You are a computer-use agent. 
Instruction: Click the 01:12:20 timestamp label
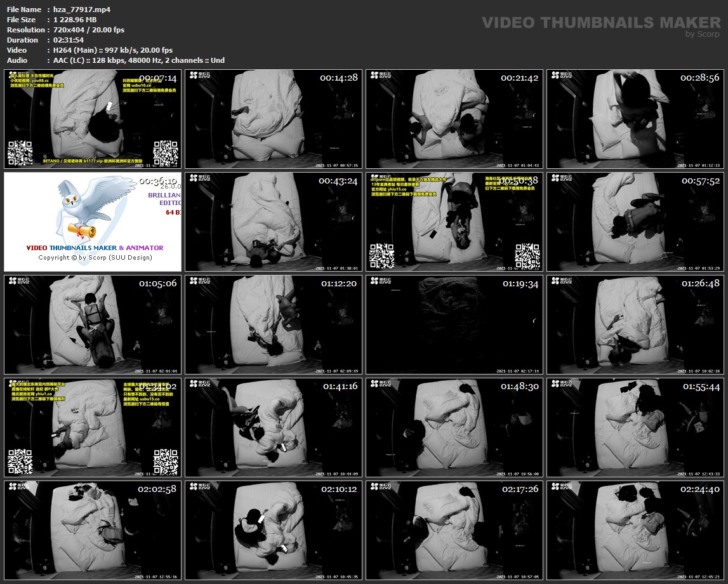coord(340,284)
